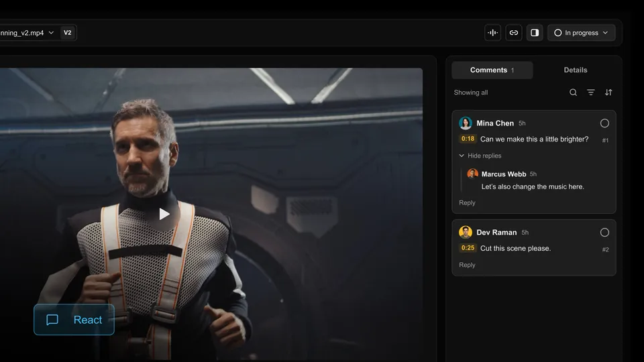The image size is (644, 362).
Task: Jump to the 0:25 timestamp
Action: [x=468, y=248]
